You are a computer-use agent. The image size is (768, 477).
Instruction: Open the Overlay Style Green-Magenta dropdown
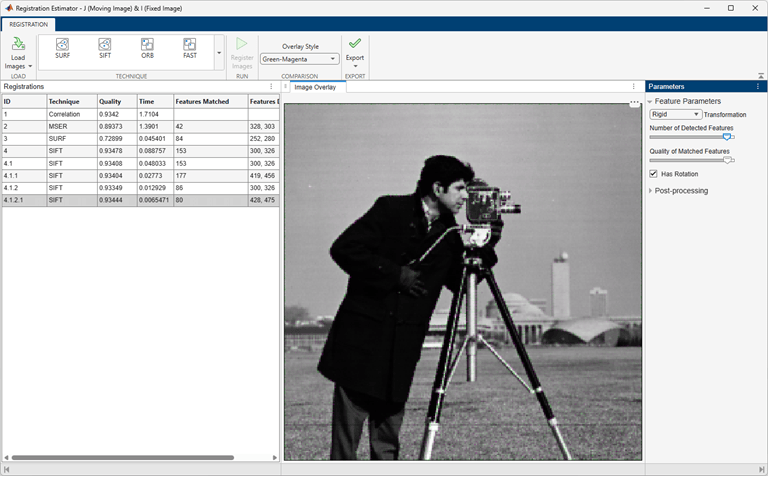click(x=300, y=59)
